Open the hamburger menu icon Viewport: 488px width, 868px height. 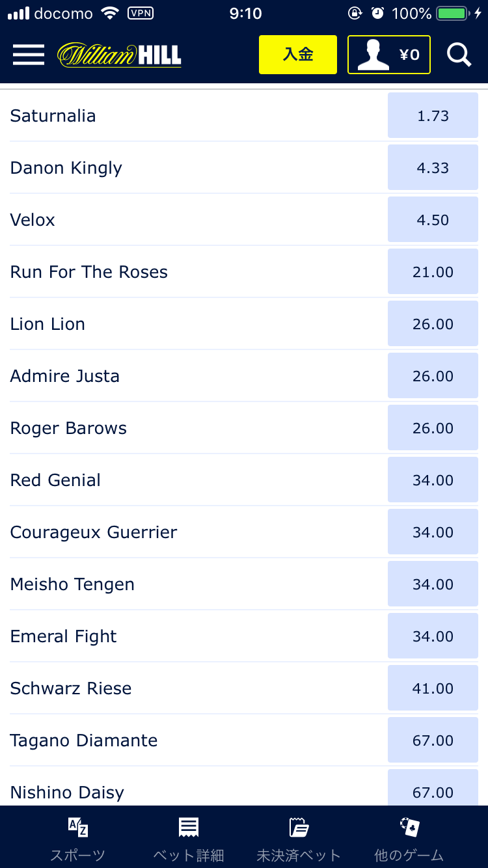coord(29,55)
